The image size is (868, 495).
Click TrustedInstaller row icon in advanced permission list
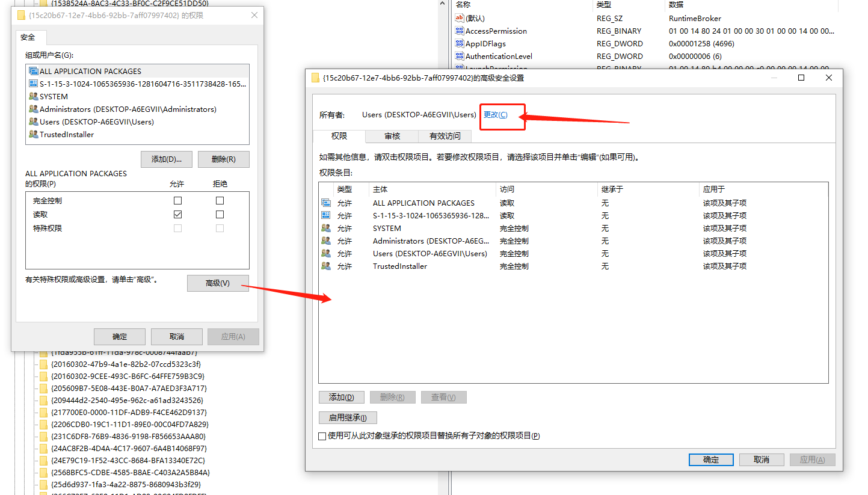tap(326, 266)
